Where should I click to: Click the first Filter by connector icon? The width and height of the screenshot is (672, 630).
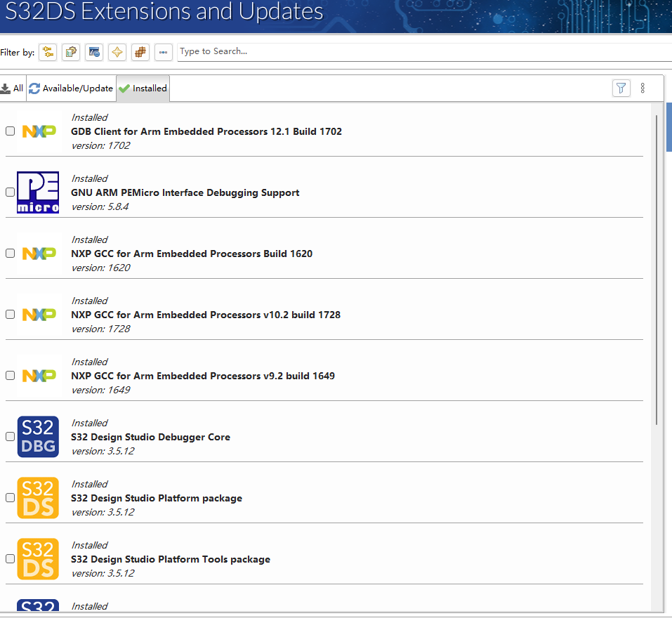47,51
